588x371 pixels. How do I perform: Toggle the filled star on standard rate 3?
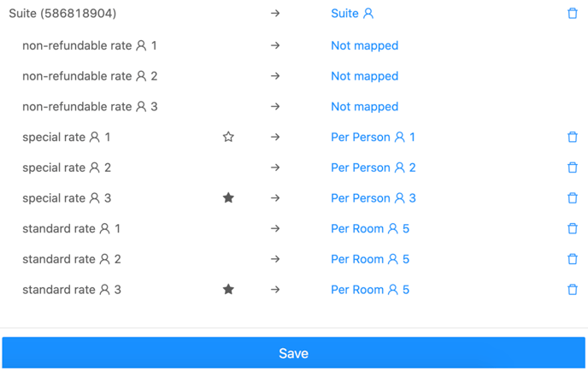pos(228,289)
